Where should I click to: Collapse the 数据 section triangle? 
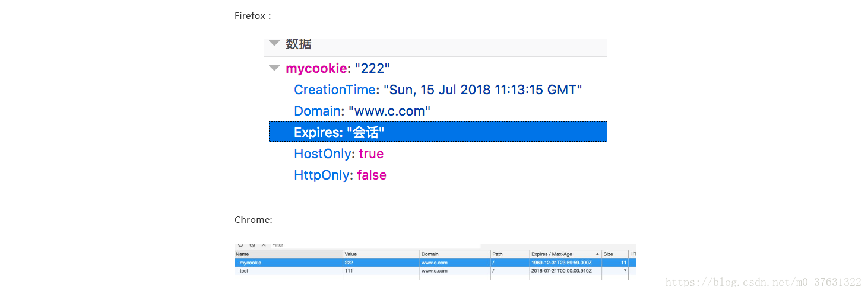click(274, 43)
